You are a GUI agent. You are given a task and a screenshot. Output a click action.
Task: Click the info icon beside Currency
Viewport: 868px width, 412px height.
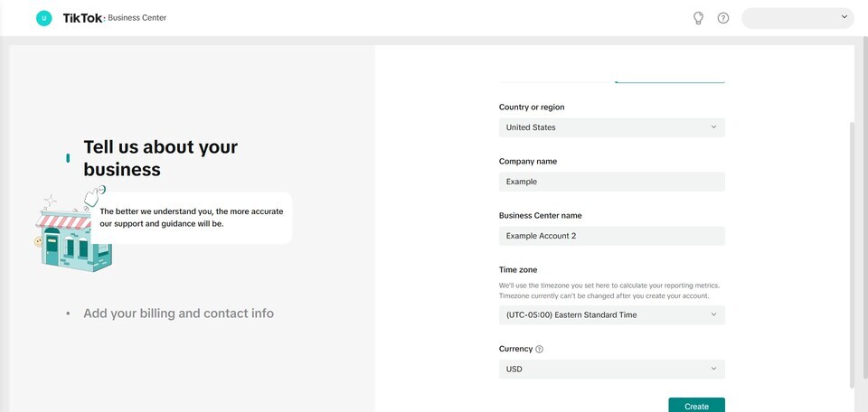tap(540, 349)
